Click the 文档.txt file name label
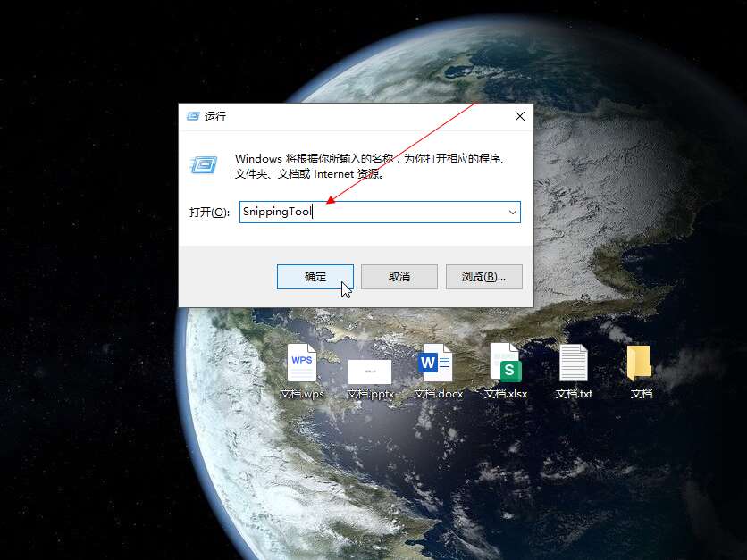The image size is (747, 560). tap(574, 394)
